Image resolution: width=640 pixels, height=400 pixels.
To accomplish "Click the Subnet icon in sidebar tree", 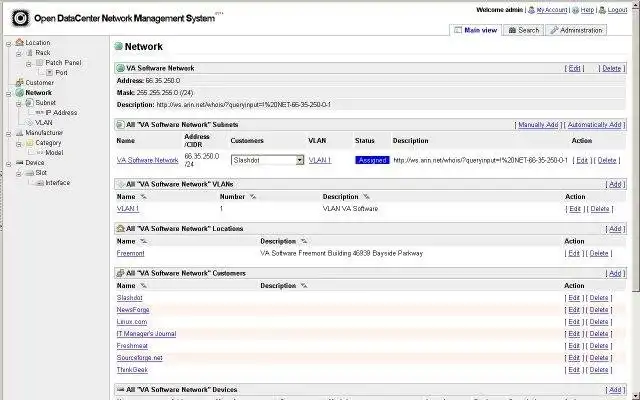I will [29, 102].
